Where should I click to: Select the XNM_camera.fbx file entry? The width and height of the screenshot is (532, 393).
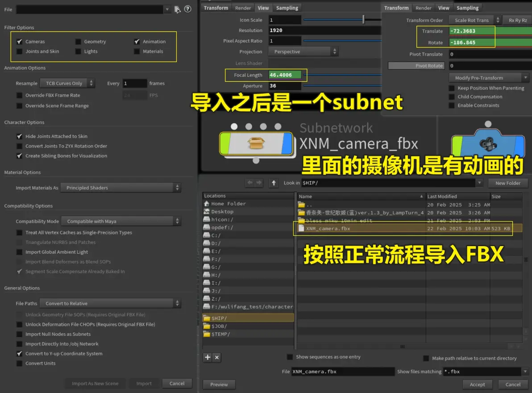410,229
